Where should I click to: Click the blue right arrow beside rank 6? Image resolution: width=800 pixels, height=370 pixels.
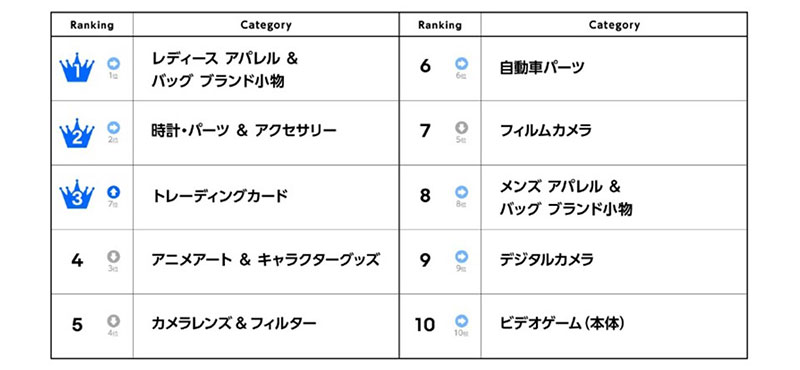(x=462, y=63)
